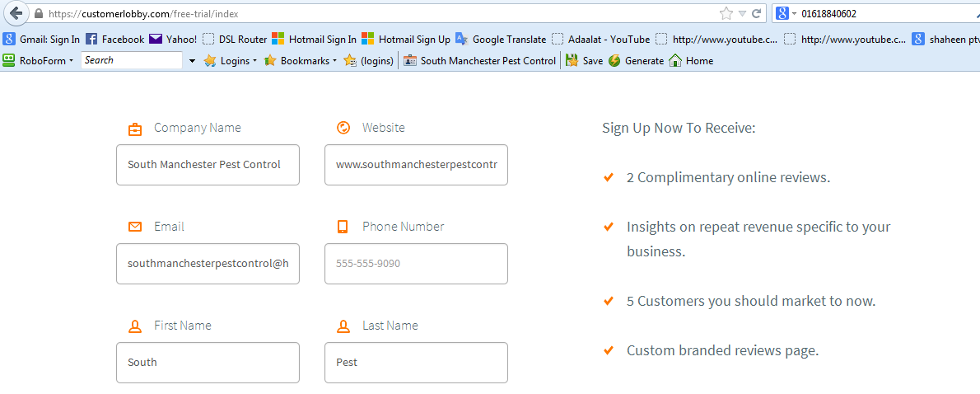Image resolution: width=980 pixels, height=394 pixels.
Task: Click the Last Name field
Action: pos(416,363)
